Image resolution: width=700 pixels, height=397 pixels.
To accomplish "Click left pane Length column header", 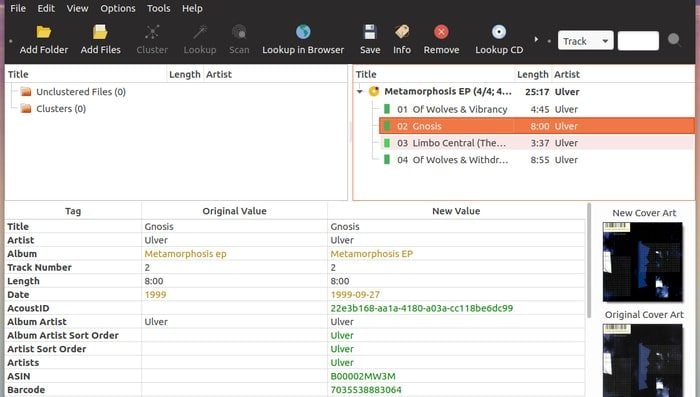I will coord(185,75).
